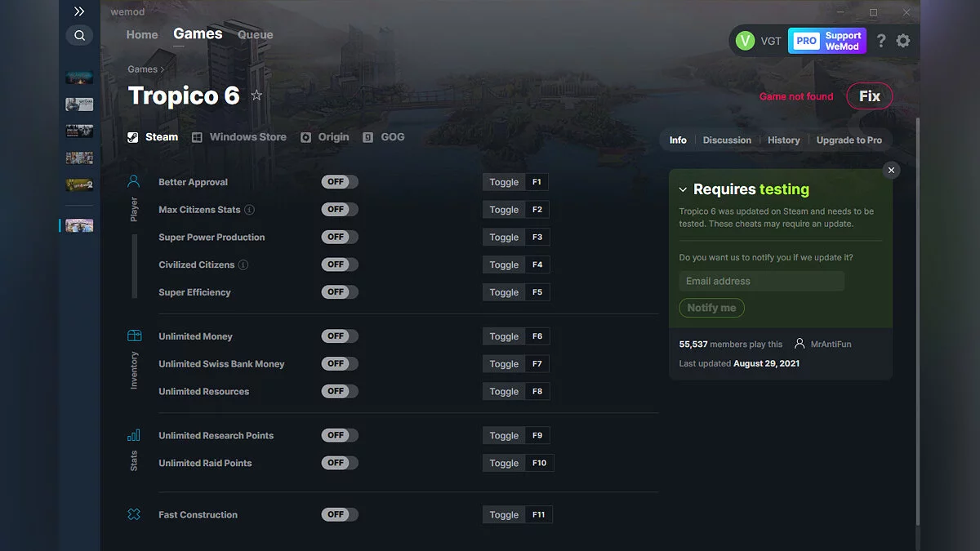The width and height of the screenshot is (980, 551).
Task: Enable Fast Construction switch
Action: (x=340, y=515)
